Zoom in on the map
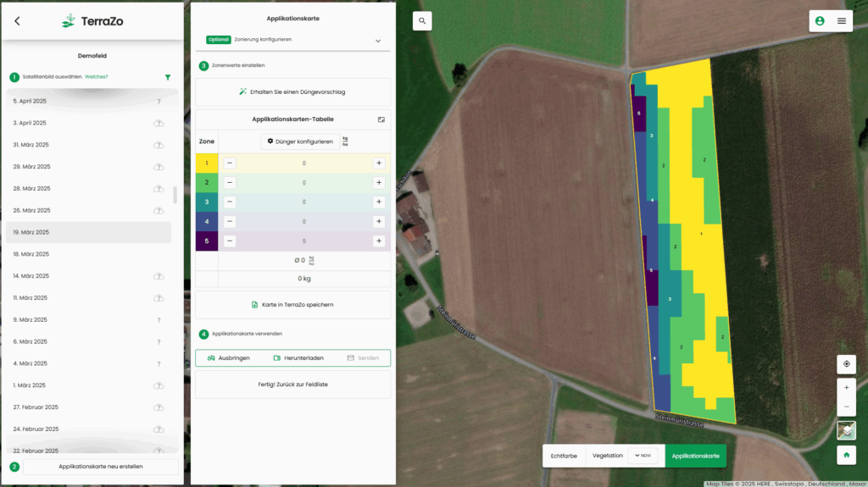The width and height of the screenshot is (868, 487). [846, 387]
